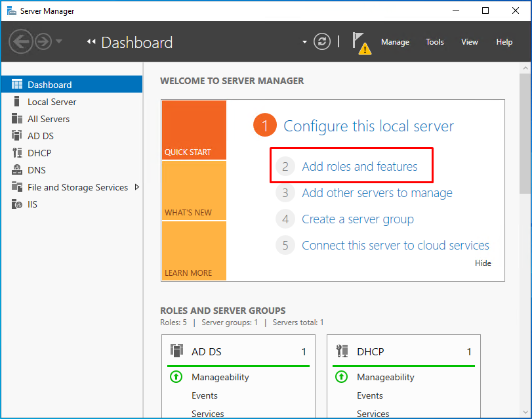The image size is (532, 419).
Task: Click the DHCP tile server icon
Action: coord(342,351)
